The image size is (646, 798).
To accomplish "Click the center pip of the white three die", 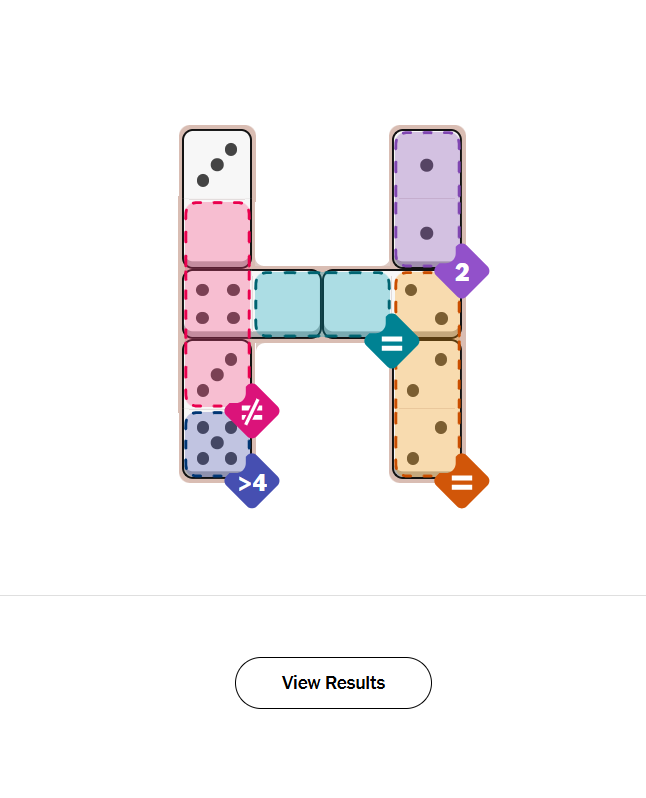I will pyautogui.click(x=217, y=165).
